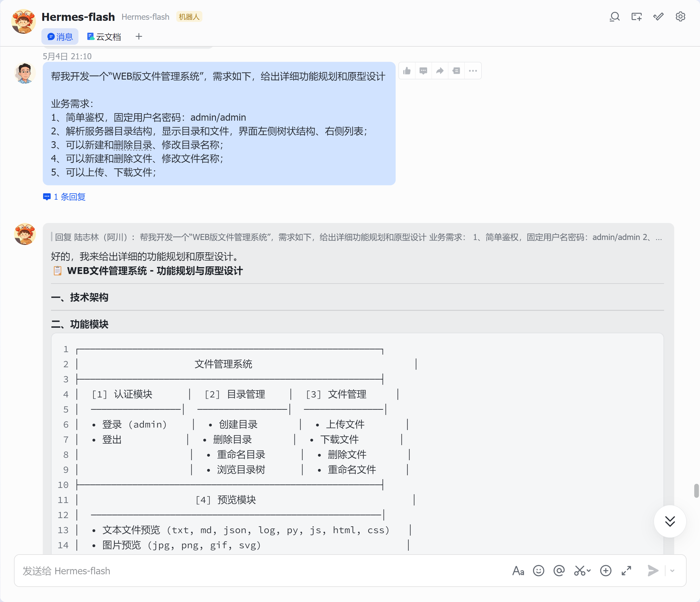
Task: Open emoji picker in input bar
Action: (539, 570)
